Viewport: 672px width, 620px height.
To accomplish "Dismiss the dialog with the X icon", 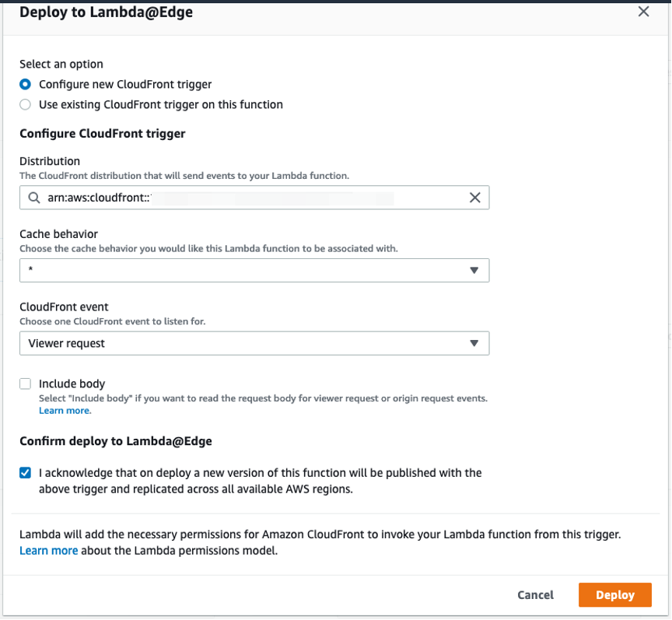I will [x=643, y=12].
